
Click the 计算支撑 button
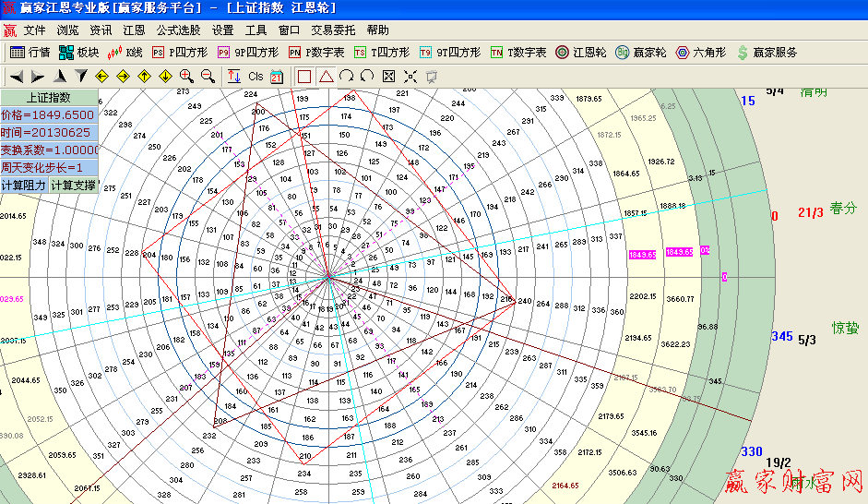[x=73, y=186]
